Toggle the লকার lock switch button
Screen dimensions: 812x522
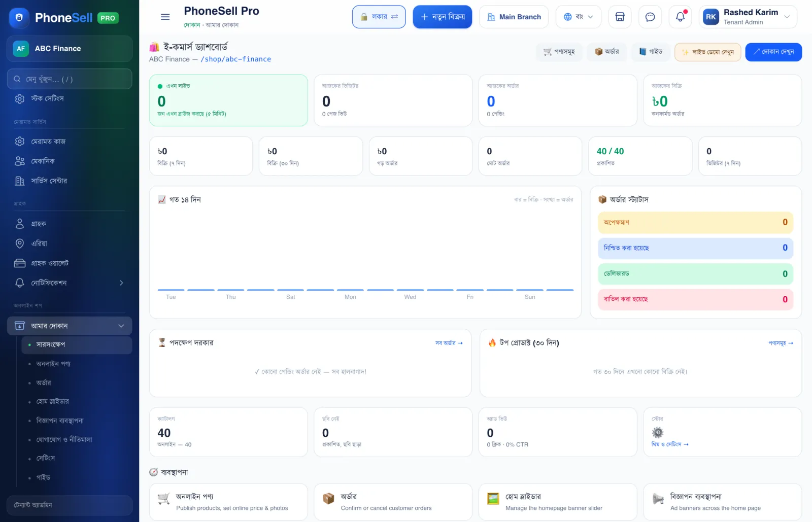(379, 17)
